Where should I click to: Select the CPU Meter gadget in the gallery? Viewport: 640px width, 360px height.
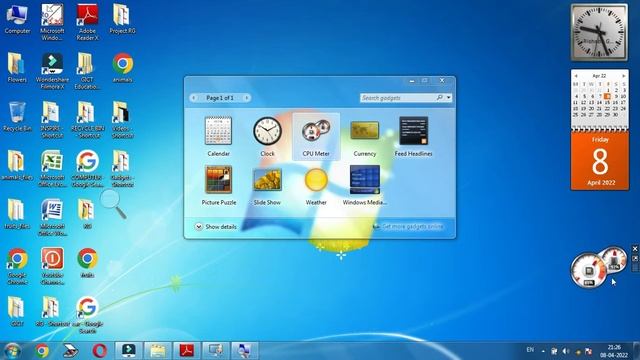pyautogui.click(x=316, y=137)
